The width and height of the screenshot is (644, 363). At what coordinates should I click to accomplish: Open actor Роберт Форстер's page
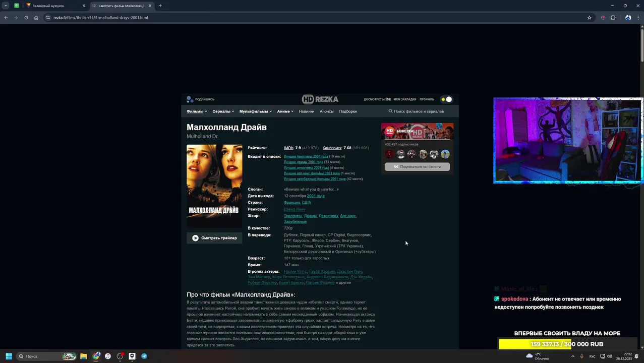[x=262, y=283]
